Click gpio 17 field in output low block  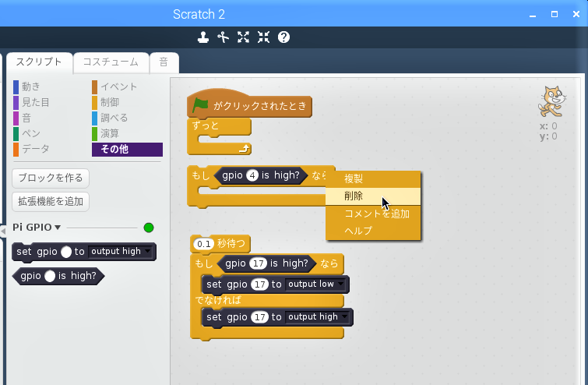tap(260, 284)
